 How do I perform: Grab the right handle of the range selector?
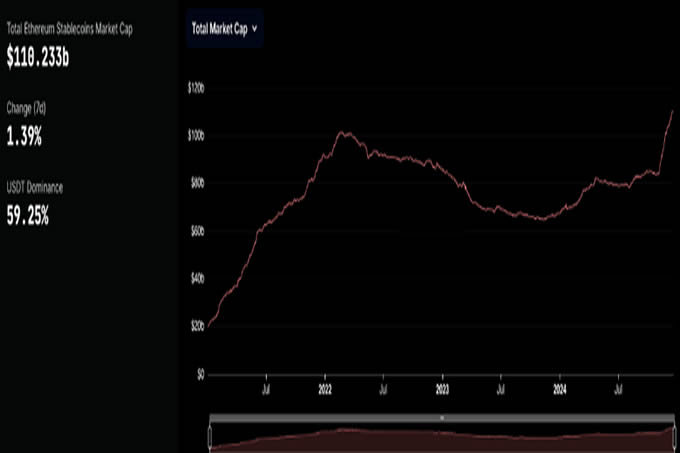(675, 436)
